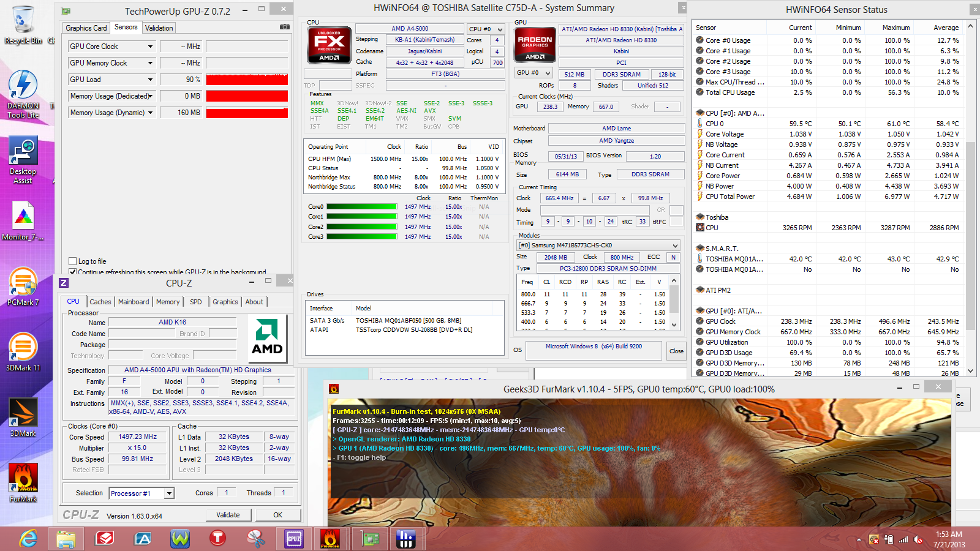This screenshot has width=980, height=551.
Task: Open the taskbar app with letter A icon
Action: [142, 539]
